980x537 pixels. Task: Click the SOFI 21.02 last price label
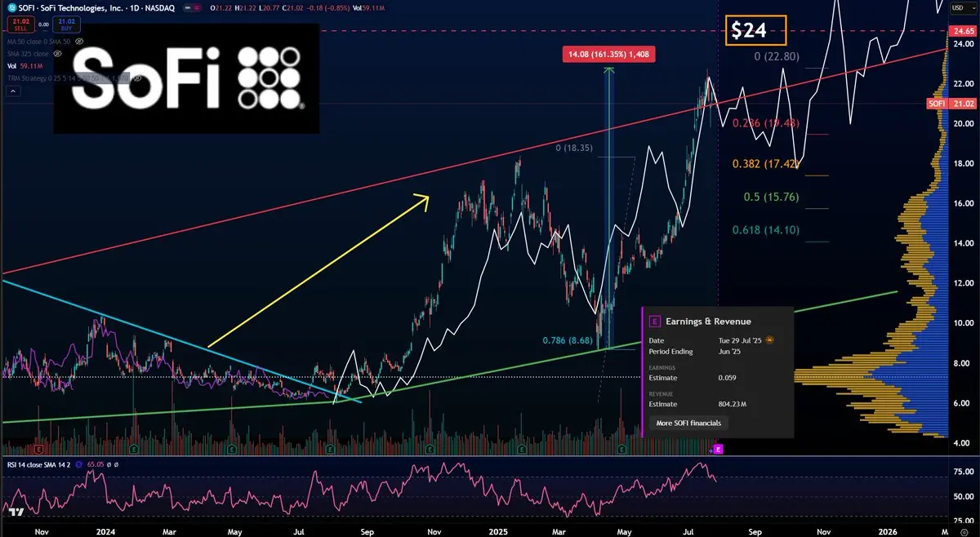(951, 104)
